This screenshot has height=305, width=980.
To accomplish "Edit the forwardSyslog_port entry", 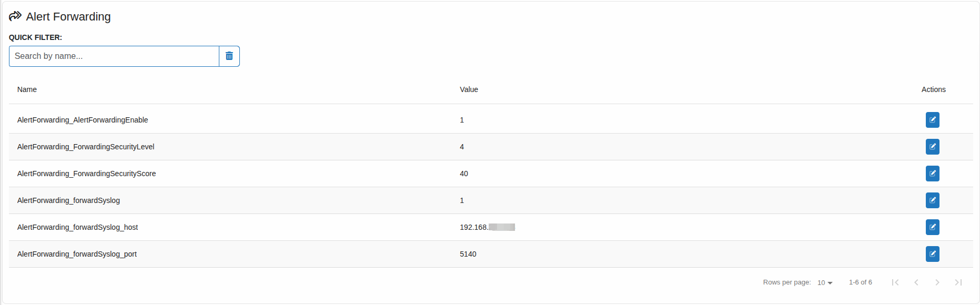I will click(932, 254).
